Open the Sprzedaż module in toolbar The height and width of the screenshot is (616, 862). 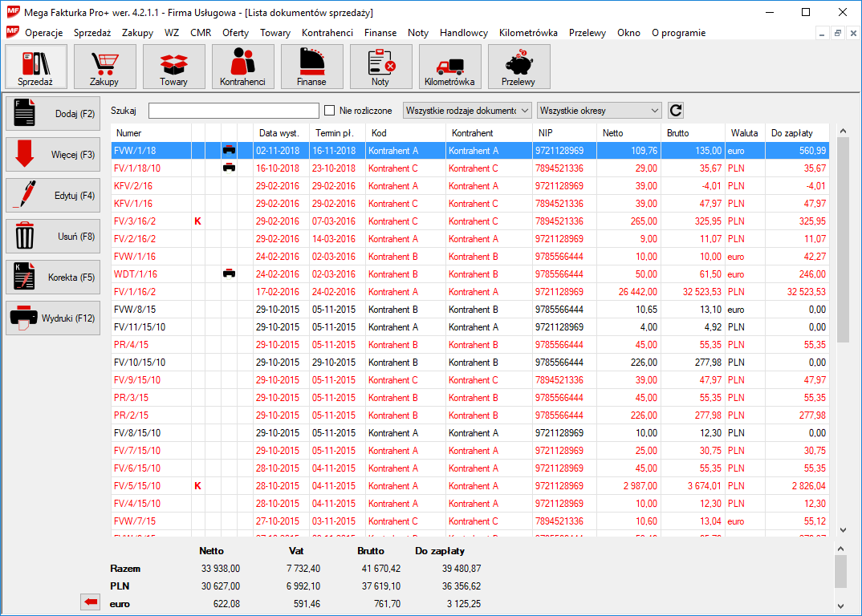click(35, 67)
